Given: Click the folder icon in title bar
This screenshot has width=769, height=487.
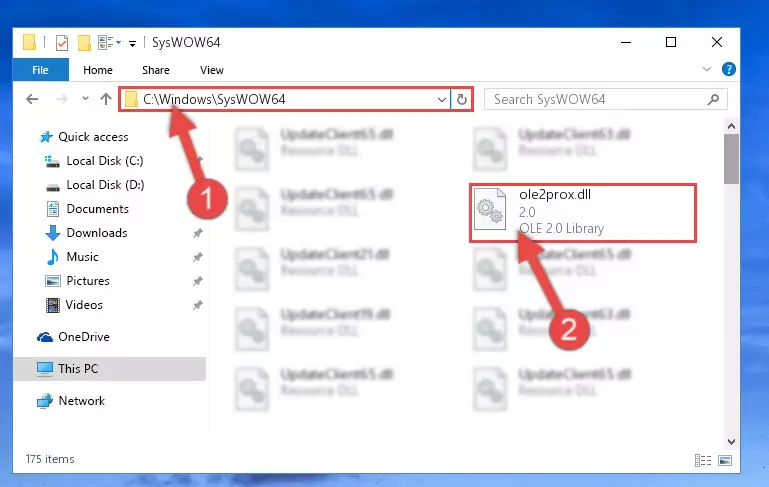Looking at the screenshot, I should point(29,42).
